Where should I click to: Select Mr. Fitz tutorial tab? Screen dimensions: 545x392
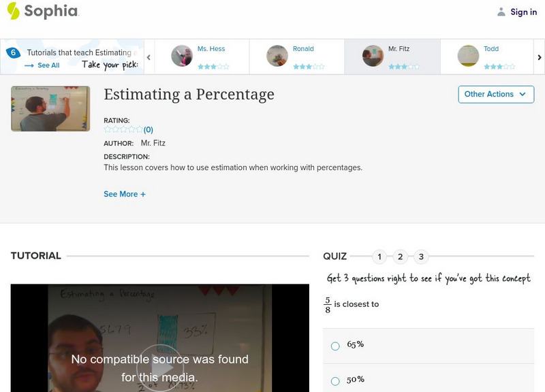point(391,56)
